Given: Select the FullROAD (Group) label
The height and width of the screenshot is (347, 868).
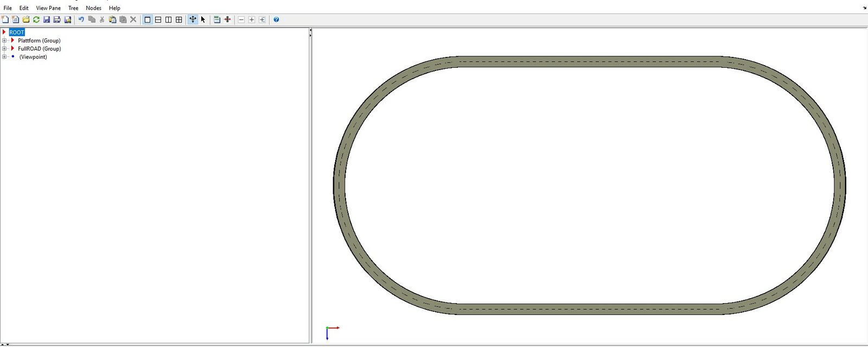Looking at the screenshot, I should pos(39,49).
